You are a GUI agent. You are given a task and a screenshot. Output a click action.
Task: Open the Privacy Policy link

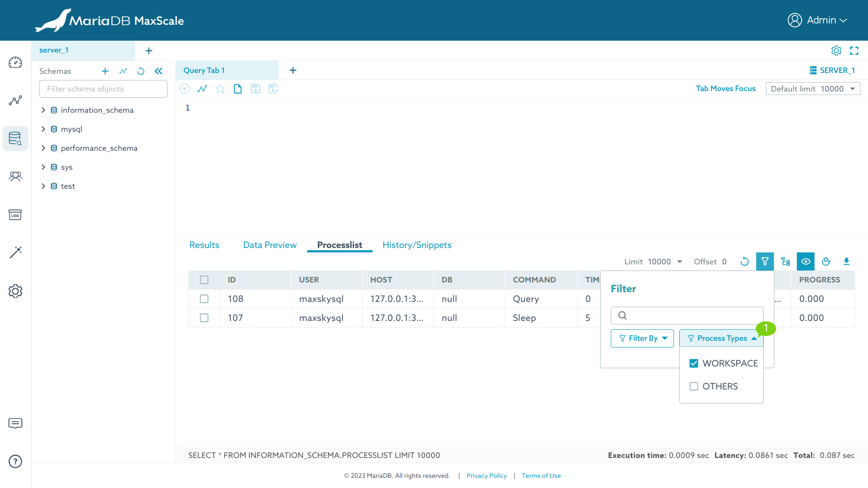coord(486,476)
